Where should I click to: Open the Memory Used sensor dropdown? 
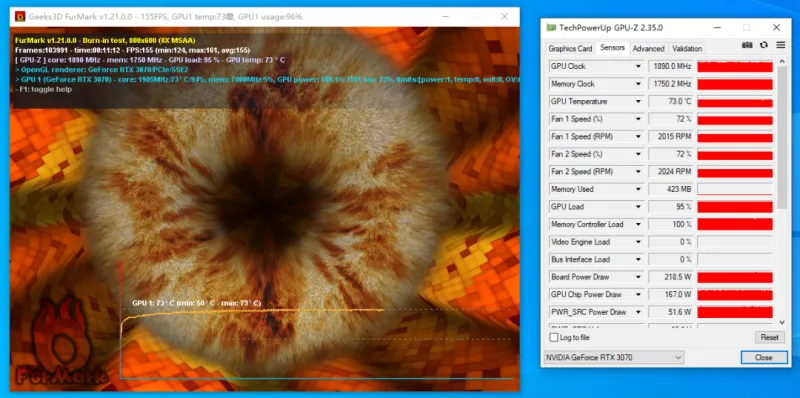coord(638,189)
